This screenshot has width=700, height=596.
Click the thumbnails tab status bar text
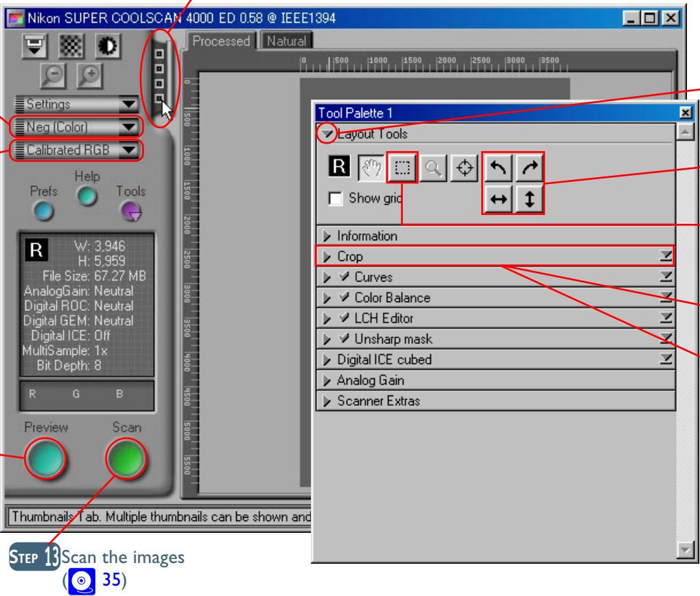click(x=161, y=516)
